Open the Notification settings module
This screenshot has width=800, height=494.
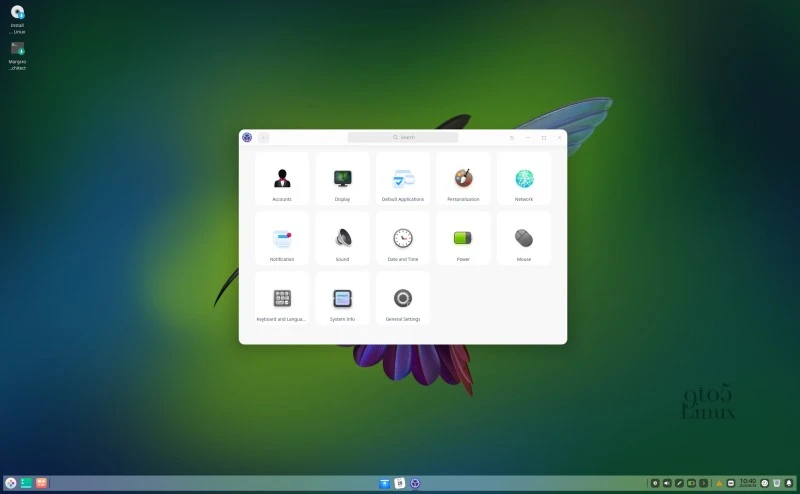(282, 238)
